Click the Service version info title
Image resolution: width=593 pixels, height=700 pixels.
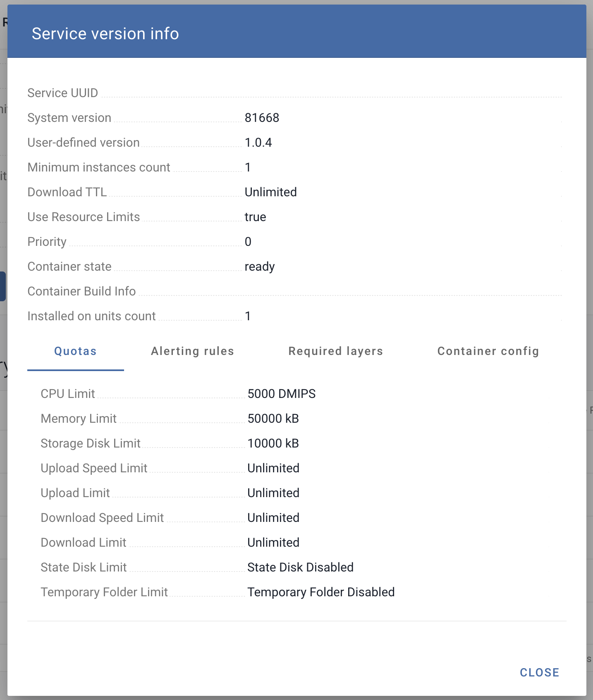105,33
